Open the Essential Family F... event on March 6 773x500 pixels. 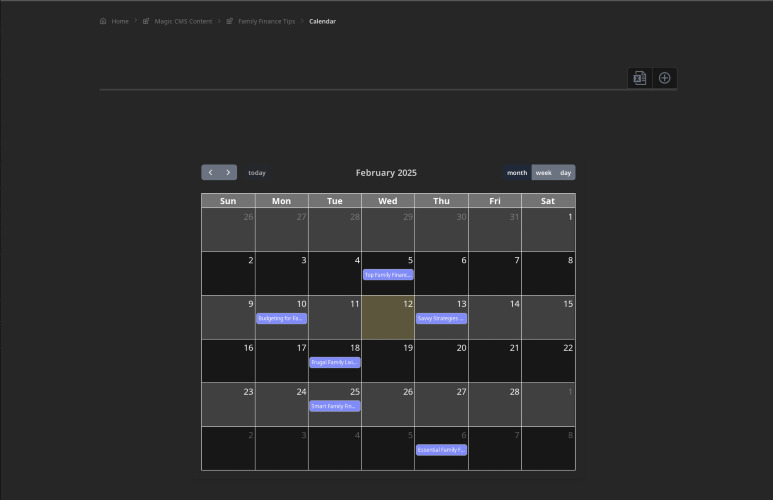tap(441, 450)
